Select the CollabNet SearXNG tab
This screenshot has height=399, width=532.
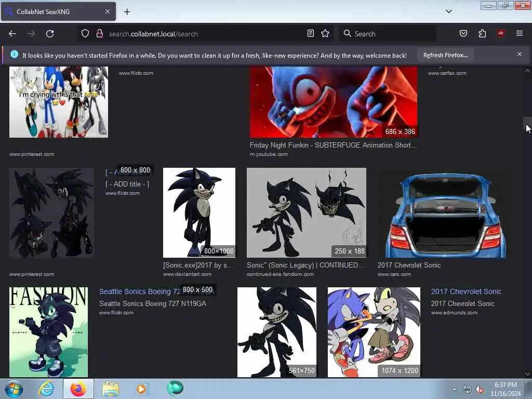(58, 11)
